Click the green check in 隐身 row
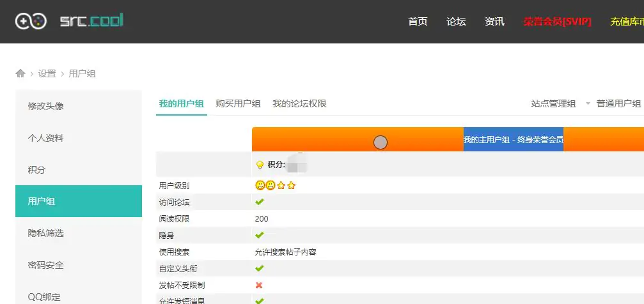The image size is (644, 304). point(259,235)
